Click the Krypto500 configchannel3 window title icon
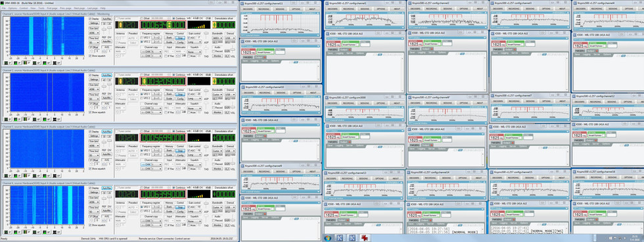 [x=493, y=3]
